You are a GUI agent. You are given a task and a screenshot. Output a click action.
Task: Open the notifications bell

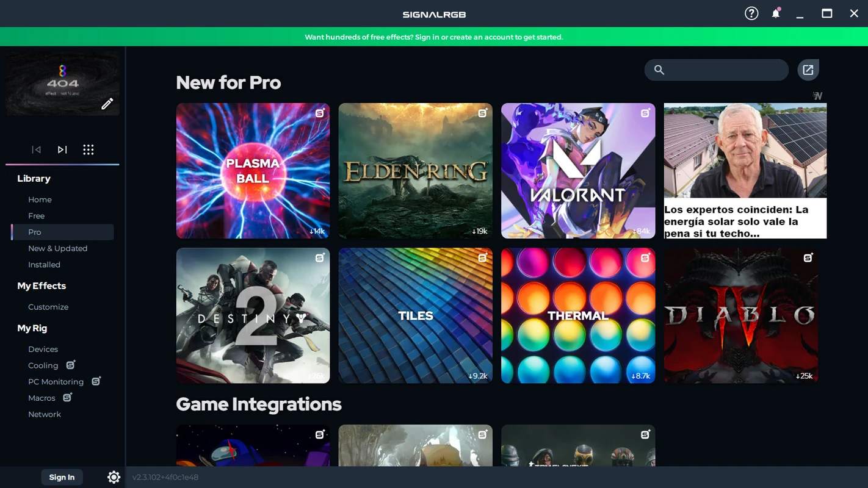point(776,13)
